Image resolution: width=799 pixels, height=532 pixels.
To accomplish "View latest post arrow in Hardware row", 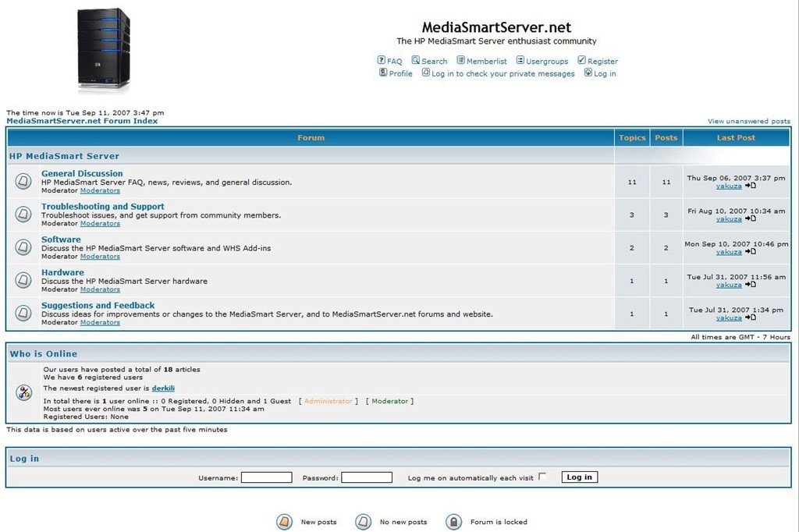I will point(751,285).
